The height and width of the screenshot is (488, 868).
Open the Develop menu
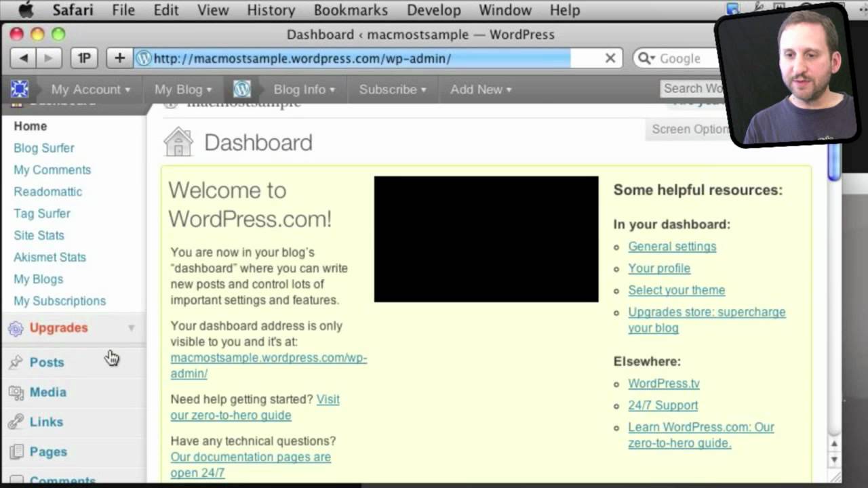coord(434,10)
